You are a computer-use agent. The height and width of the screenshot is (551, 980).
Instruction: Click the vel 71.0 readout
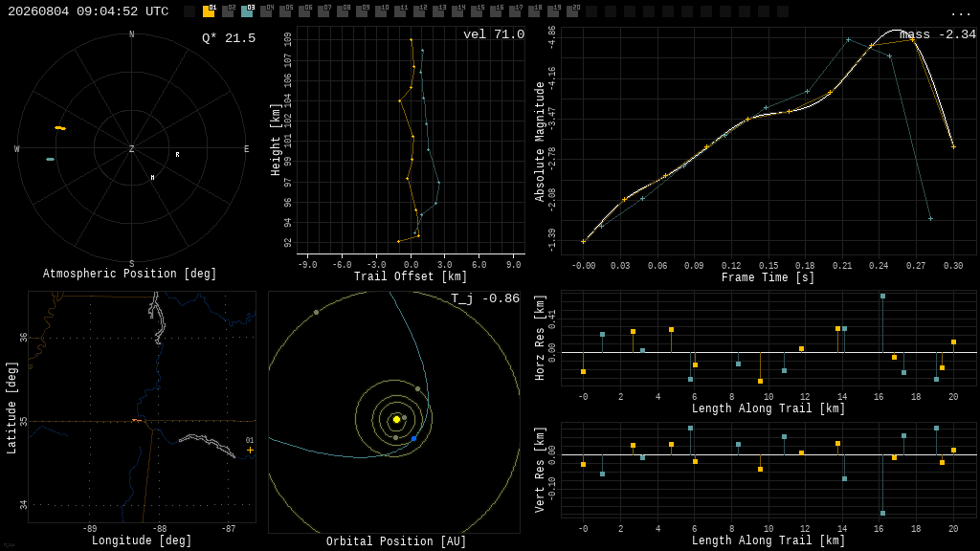pyautogui.click(x=494, y=34)
